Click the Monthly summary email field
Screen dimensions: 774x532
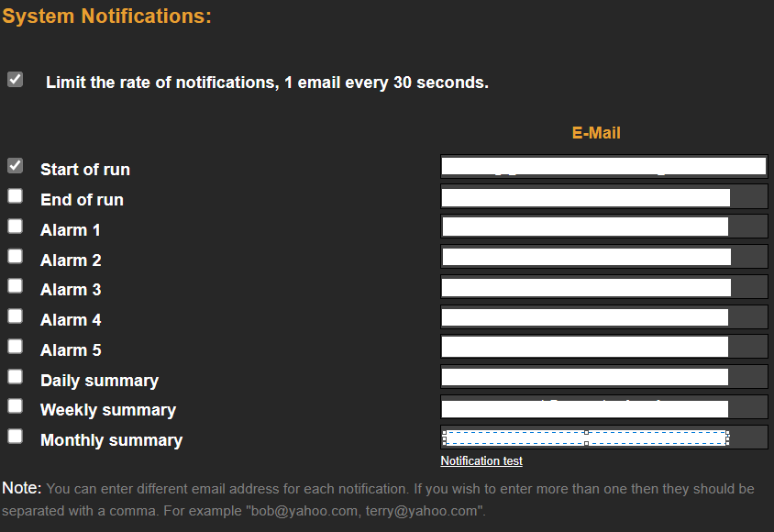[x=585, y=438]
